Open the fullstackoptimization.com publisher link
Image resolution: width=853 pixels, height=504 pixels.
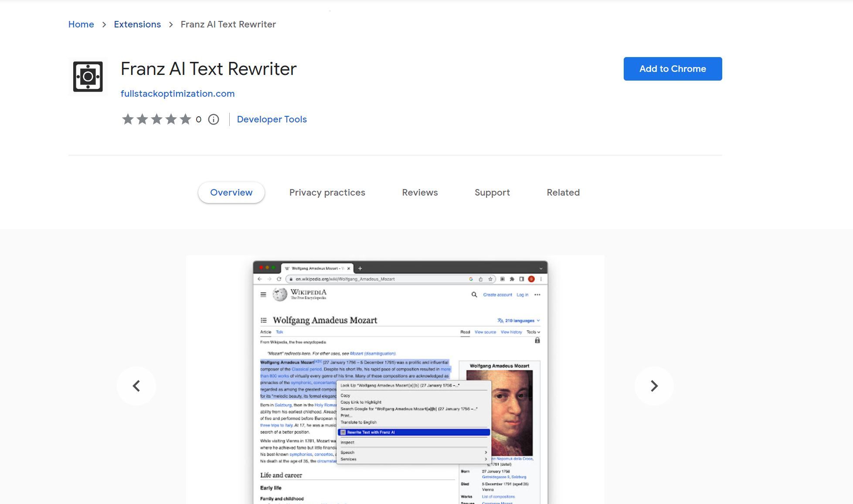[x=177, y=94]
